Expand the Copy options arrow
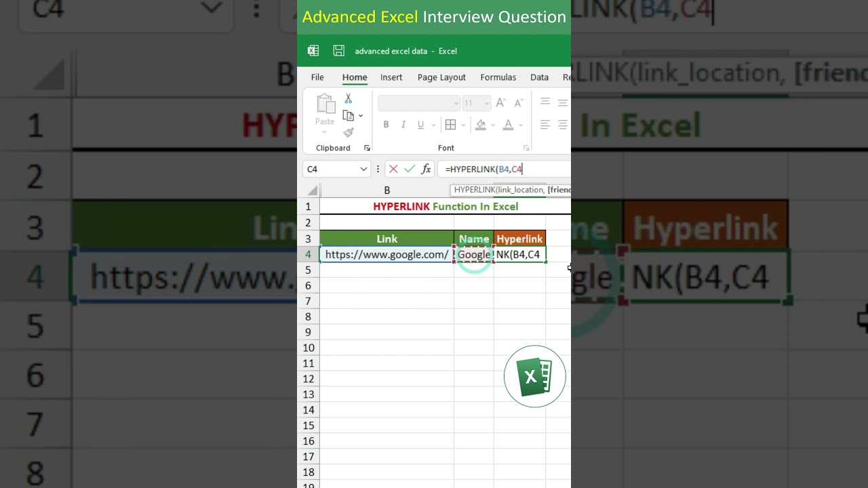This screenshot has width=868, height=488. [x=361, y=116]
